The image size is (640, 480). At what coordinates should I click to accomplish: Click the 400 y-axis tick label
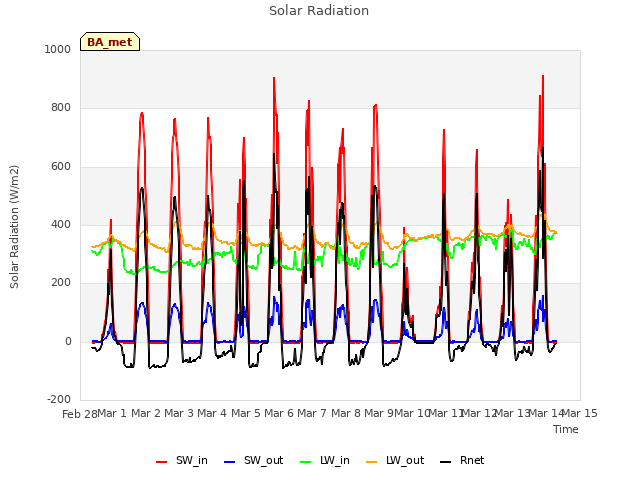tap(61, 224)
